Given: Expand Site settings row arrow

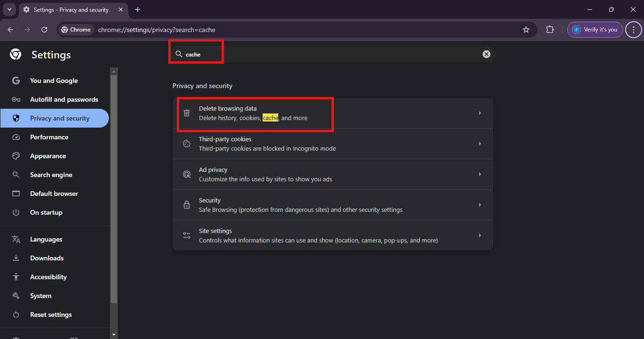Looking at the screenshot, I should point(480,235).
